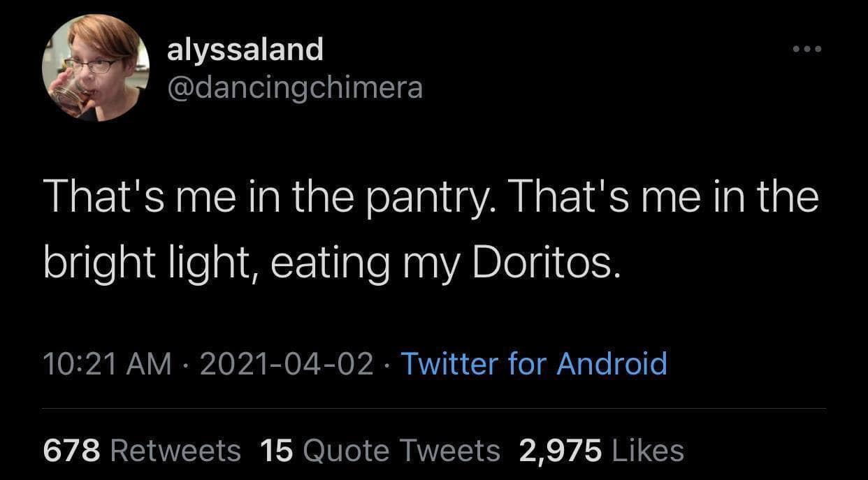Open the Twitter for Android source link

pos(533,364)
